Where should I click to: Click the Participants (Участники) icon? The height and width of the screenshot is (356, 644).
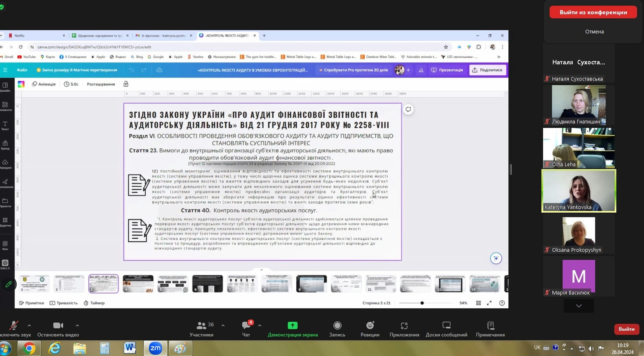[x=201, y=326]
